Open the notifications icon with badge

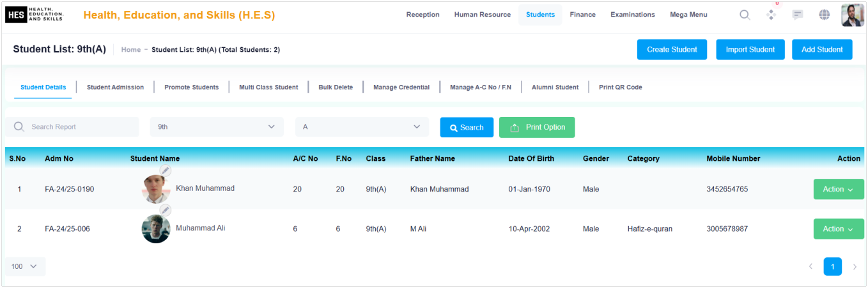pyautogui.click(x=771, y=14)
